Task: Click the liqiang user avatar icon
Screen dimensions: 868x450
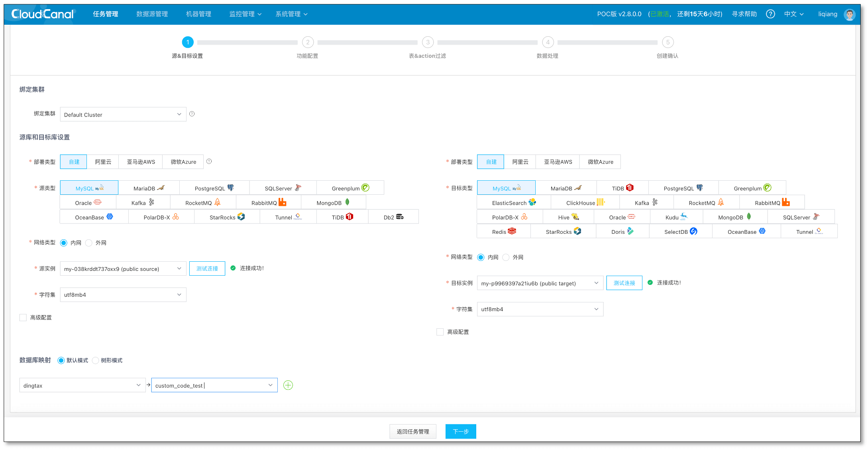Action: pos(849,14)
